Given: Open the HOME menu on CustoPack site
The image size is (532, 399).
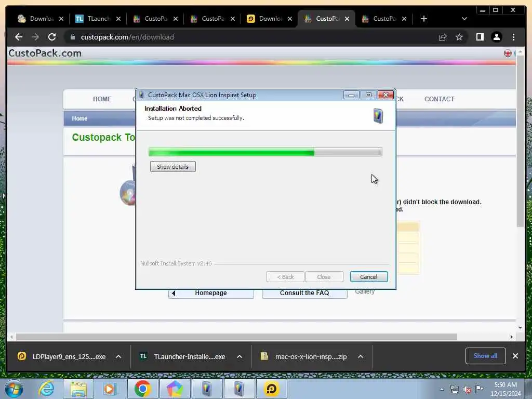Looking at the screenshot, I should click(x=102, y=99).
